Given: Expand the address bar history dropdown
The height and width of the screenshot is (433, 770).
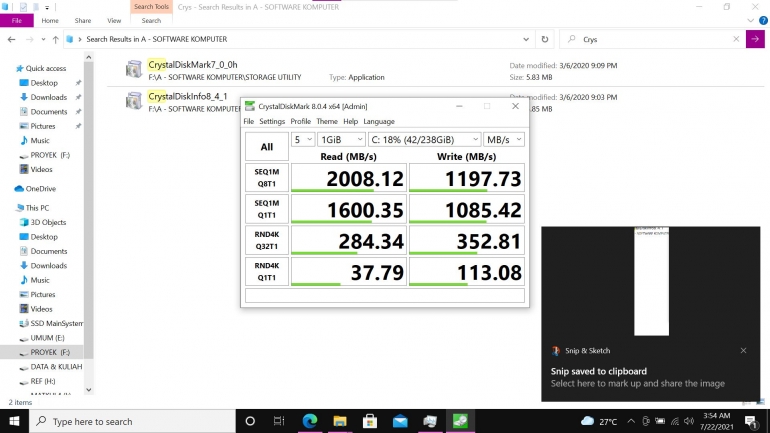Looking at the screenshot, I should pos(526,39).
